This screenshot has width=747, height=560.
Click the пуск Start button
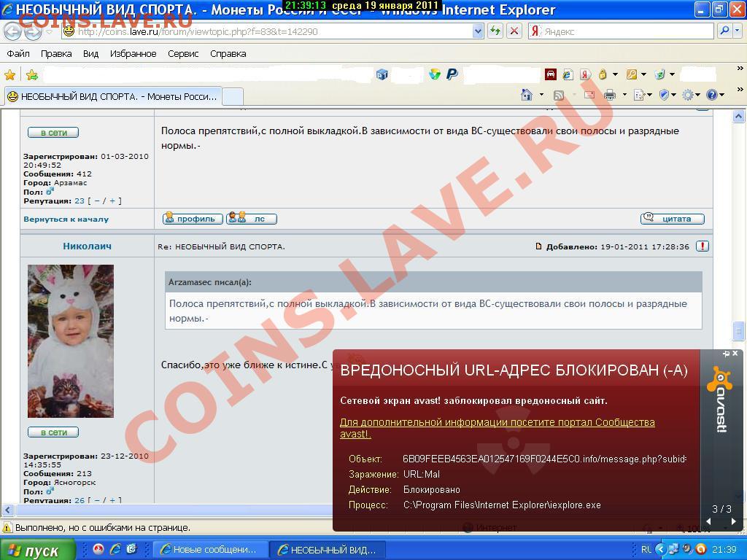tap(38, 550)
